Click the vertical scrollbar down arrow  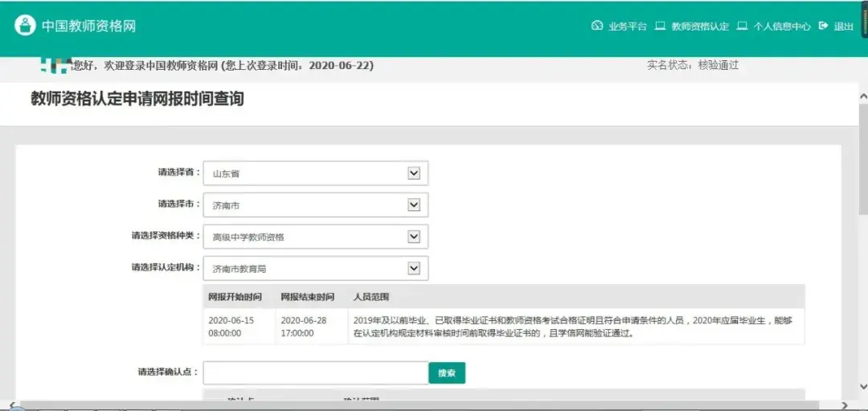point(863,385)
